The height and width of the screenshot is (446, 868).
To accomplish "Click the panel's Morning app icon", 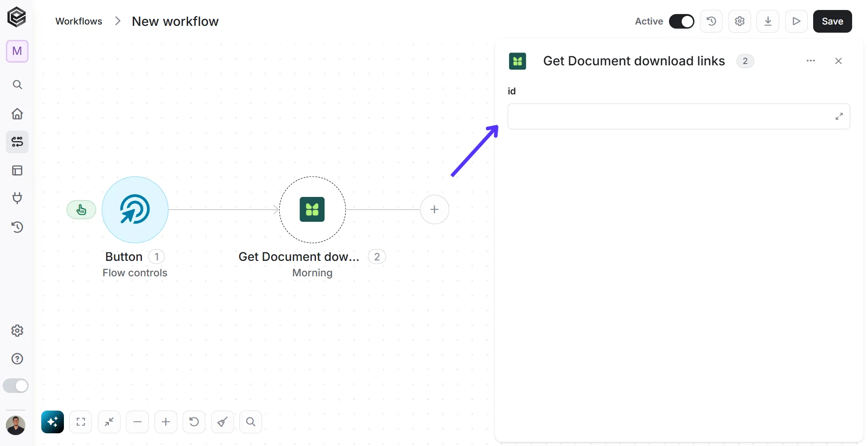I will pos(518,61).
